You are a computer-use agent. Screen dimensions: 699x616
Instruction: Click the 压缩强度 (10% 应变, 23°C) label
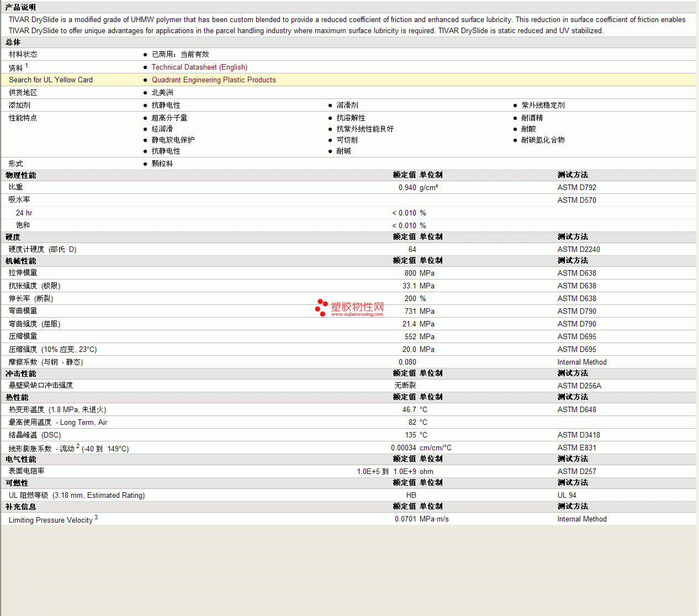pos(53,349)
